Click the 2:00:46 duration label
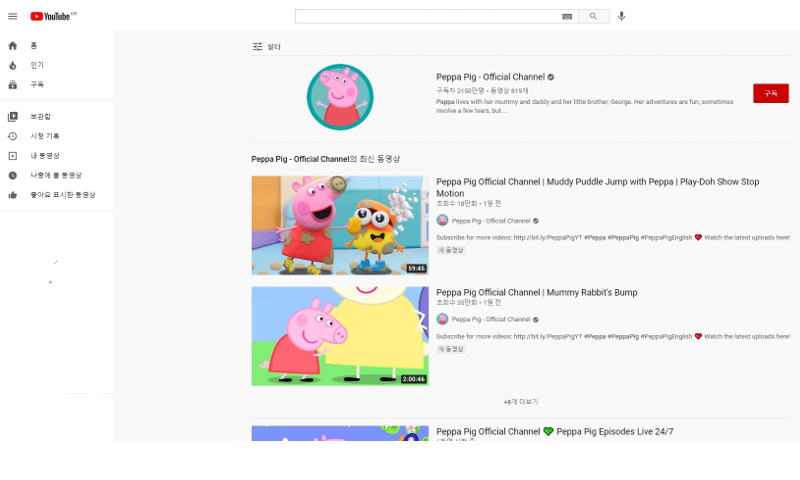This screenshot has width=800, height=480. pos(414,379)
